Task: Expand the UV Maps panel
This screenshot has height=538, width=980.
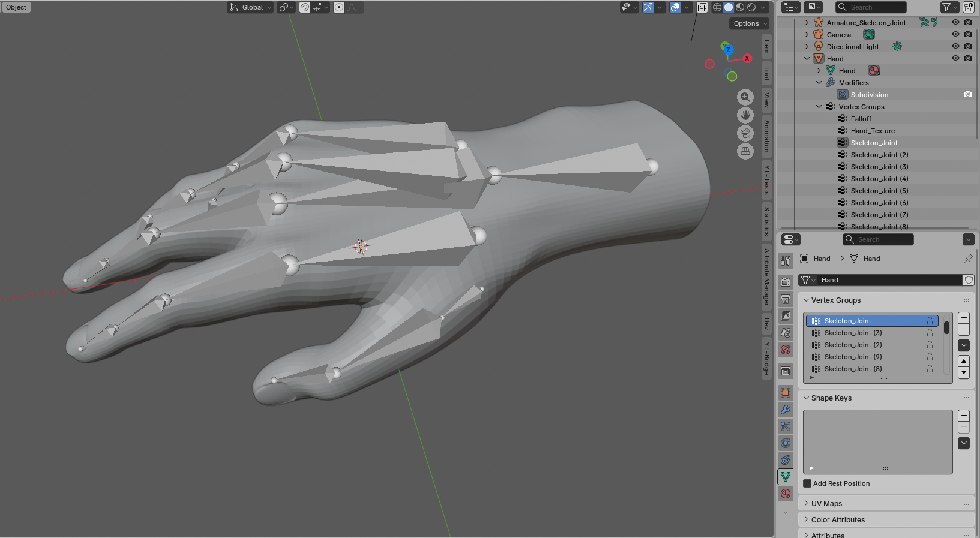Action: (826, 504)
